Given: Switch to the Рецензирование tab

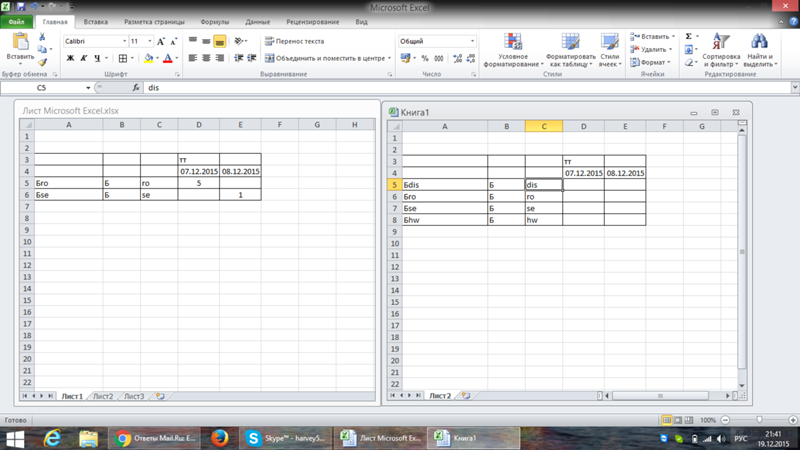Looking at the screenshot, I should [x=312, y=22].
